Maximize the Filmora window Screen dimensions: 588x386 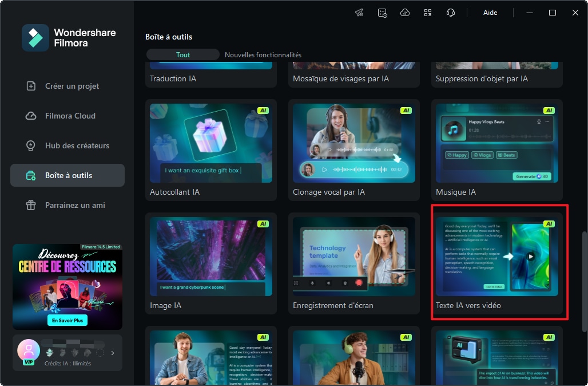pos(553,13)
